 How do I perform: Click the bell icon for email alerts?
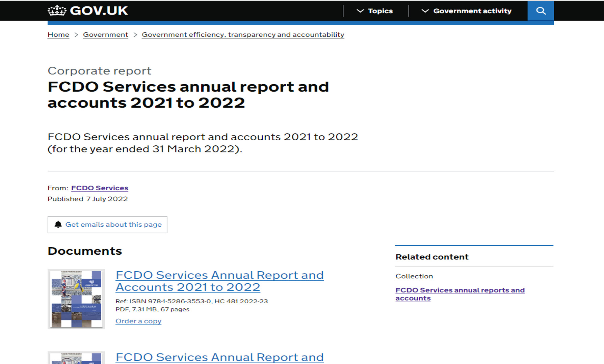tap(58, 224)
